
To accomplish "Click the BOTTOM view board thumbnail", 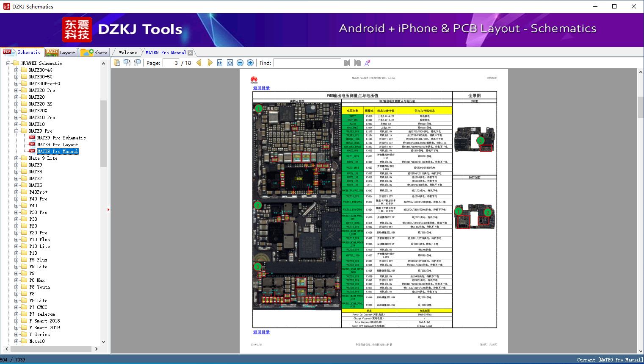I will pos(474,217).
